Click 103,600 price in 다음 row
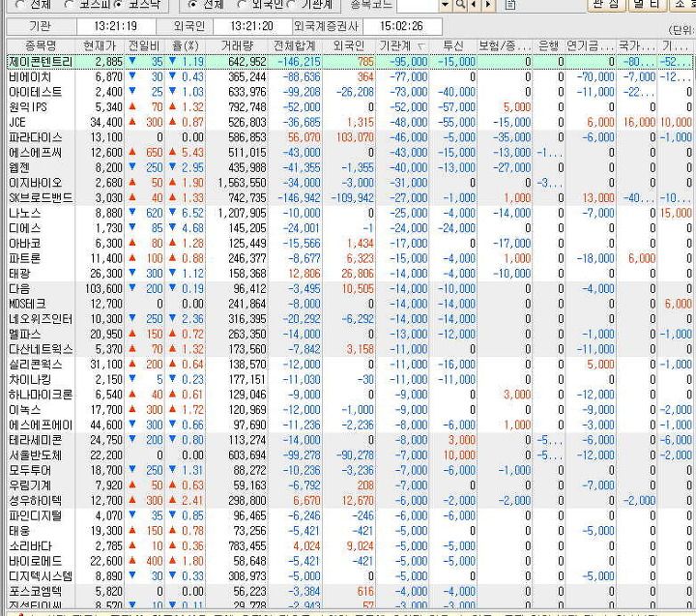696x616 pixels. point(103,289)
